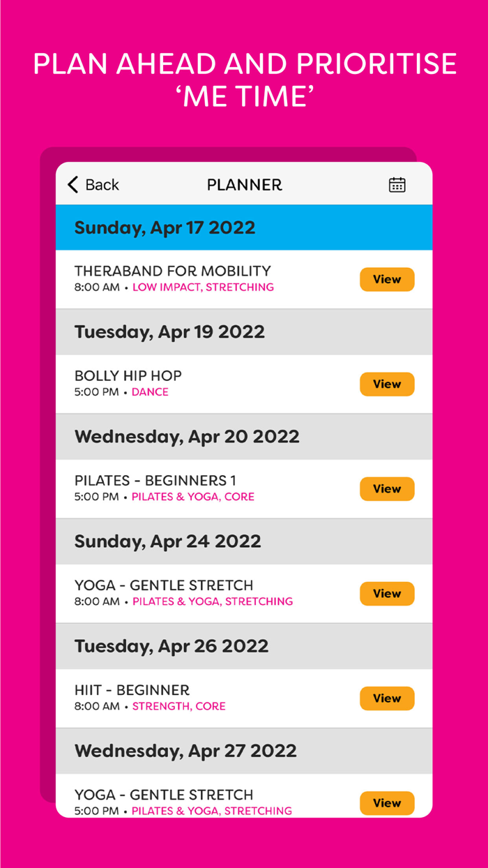Select the highlighted Sunday, Apr 17 2022 header
This screenshot has width=488, height=868.
pos(164,227)
